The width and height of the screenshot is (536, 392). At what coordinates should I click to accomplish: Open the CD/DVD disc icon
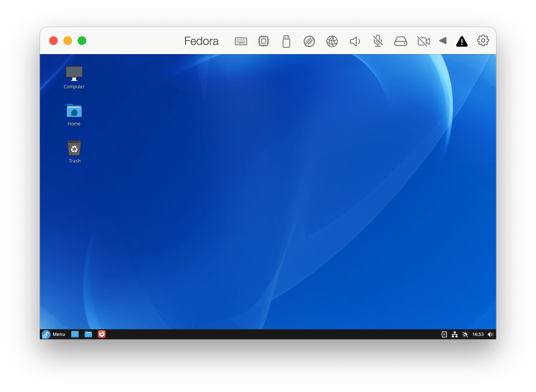(309, 41)
